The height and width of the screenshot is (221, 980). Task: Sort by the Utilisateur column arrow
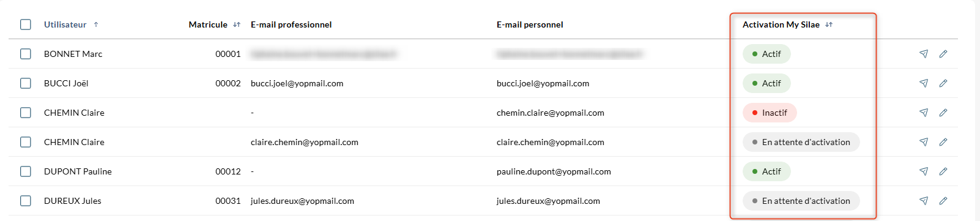point(96,24)
